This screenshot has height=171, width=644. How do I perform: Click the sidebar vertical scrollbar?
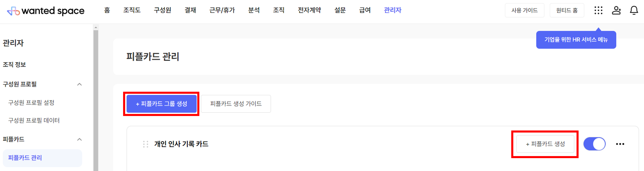(x=95, y=100)
